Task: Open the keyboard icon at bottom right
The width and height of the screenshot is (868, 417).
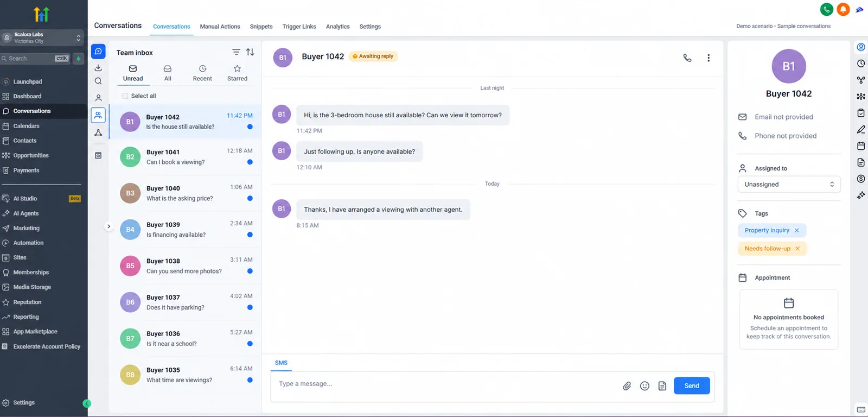Action: pos(861,409)
